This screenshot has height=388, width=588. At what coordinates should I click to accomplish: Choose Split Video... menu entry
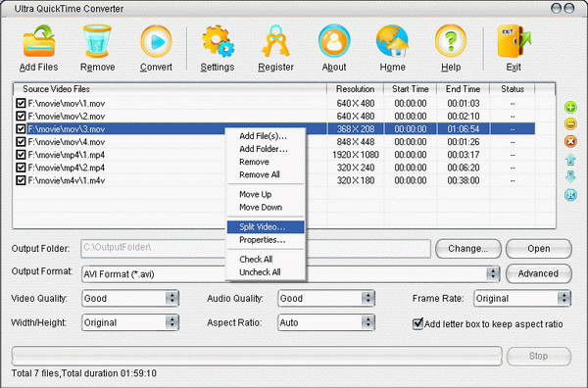[266, 226]
